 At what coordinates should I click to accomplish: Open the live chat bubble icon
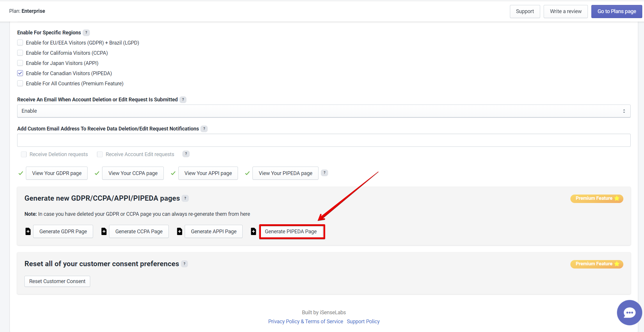pos(629,312)
